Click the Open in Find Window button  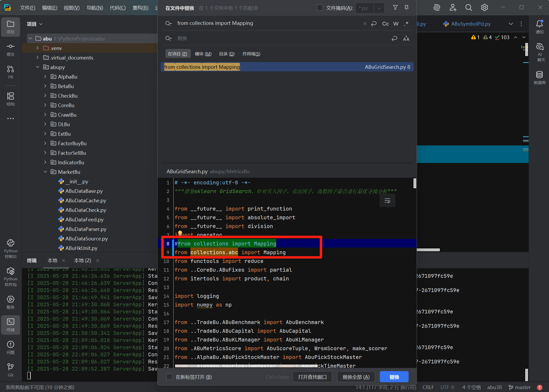coord(312,377)
